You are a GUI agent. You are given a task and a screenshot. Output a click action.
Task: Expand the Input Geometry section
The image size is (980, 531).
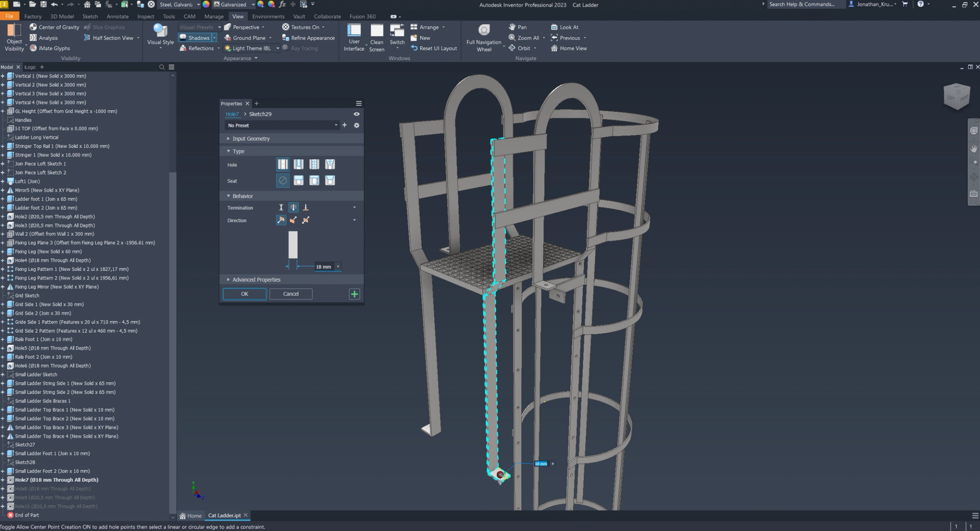[251, 139]
